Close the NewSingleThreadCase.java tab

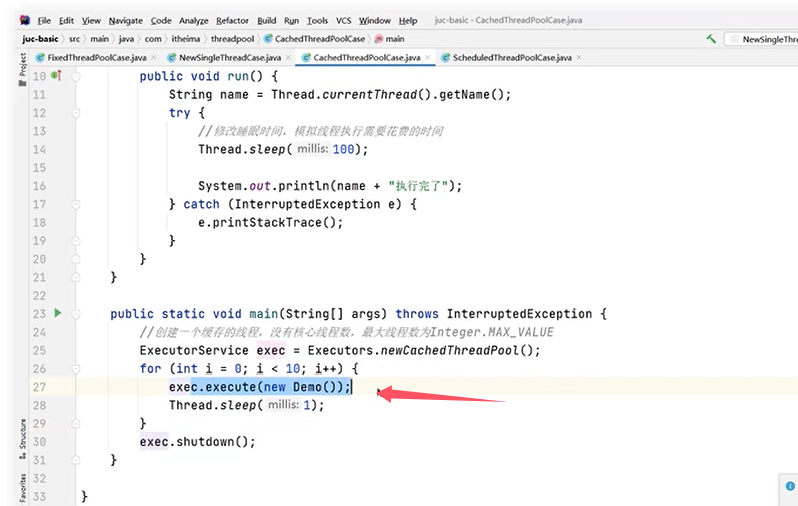coord(288,58)
